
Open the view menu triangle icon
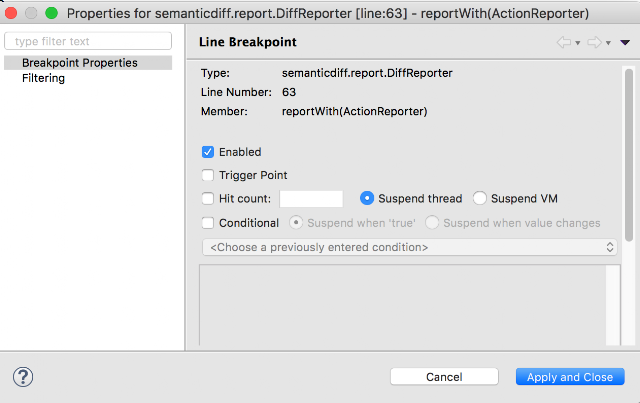tap(625, 42)
